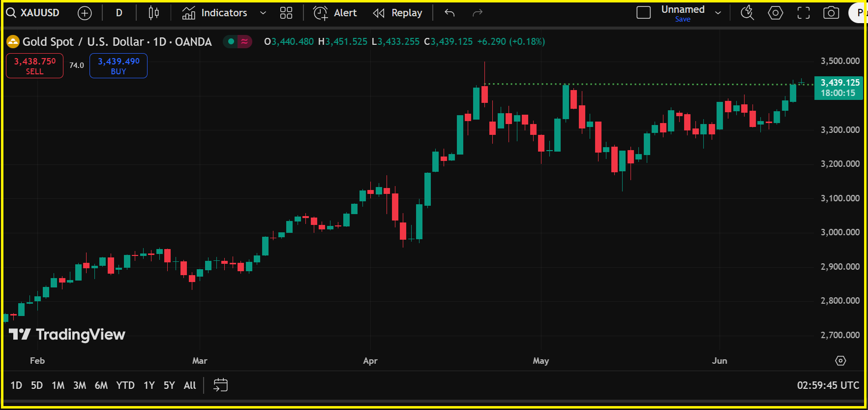Create a new Alert

(x=335, y=13)
